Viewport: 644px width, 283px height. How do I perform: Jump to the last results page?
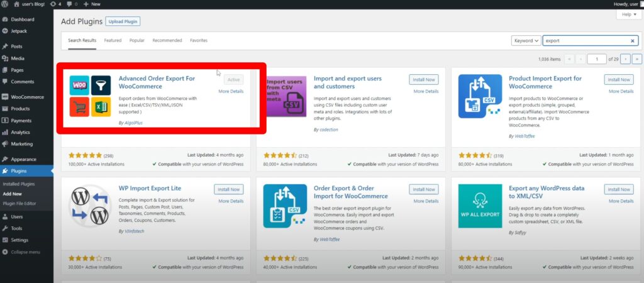[x=637, y=59]
